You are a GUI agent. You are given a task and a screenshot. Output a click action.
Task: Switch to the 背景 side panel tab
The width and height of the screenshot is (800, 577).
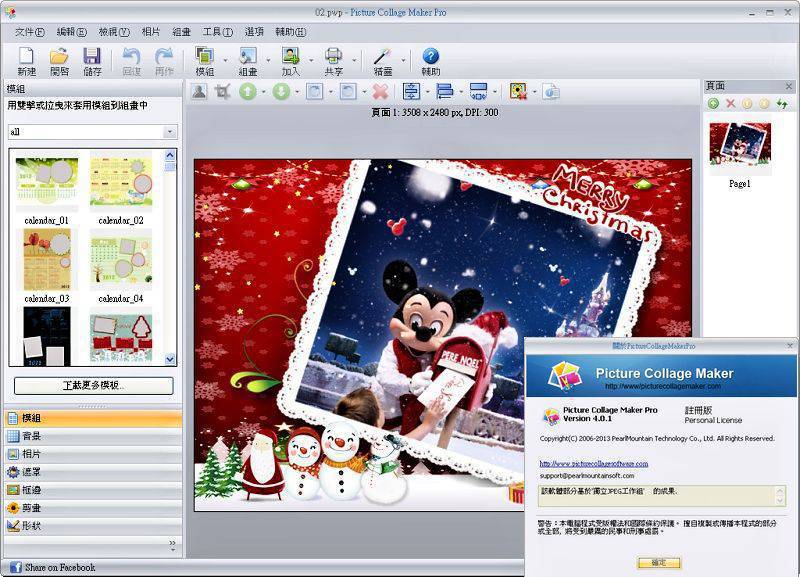tap(93, 436)
